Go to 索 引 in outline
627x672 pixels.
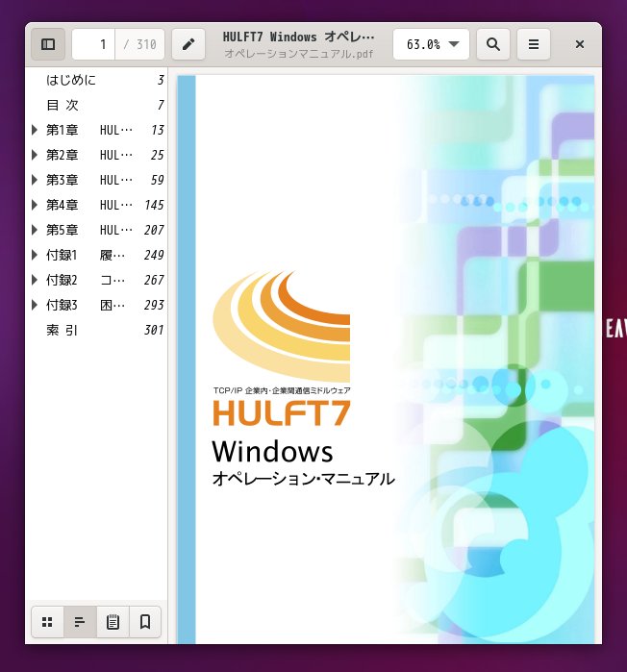(x=63, y=330)
